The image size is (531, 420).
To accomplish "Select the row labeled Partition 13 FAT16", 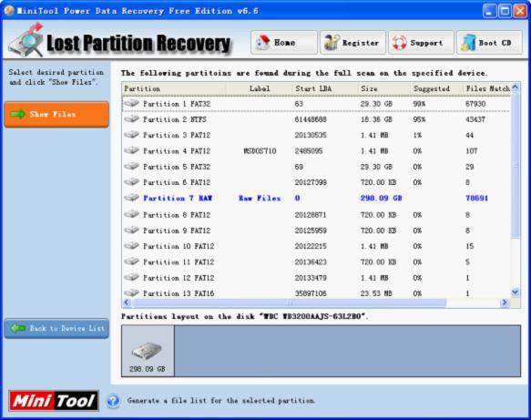I will [316, 293].
